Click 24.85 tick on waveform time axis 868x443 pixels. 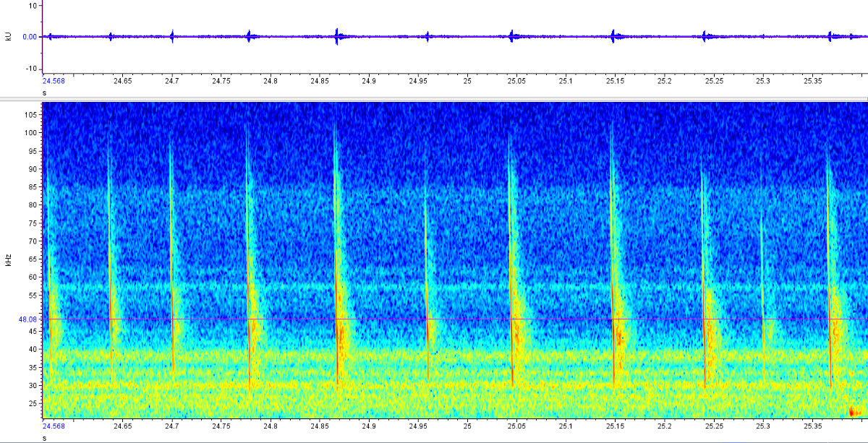coord(320,81)
